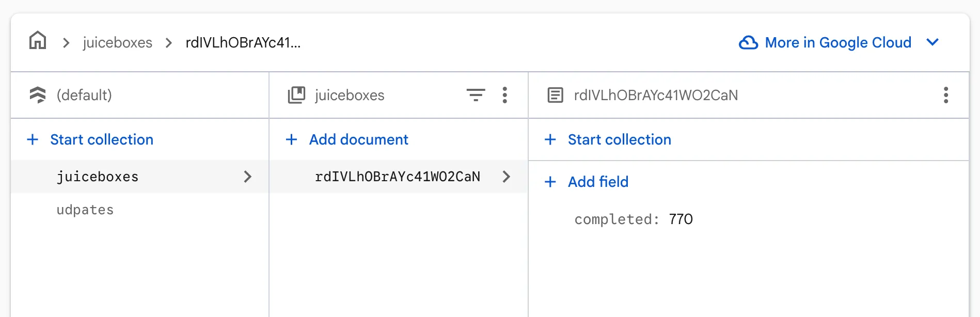
Task: Click the document icon beside rdIVLhOBrAYc41WO2CaN
Action: [555, 95]
